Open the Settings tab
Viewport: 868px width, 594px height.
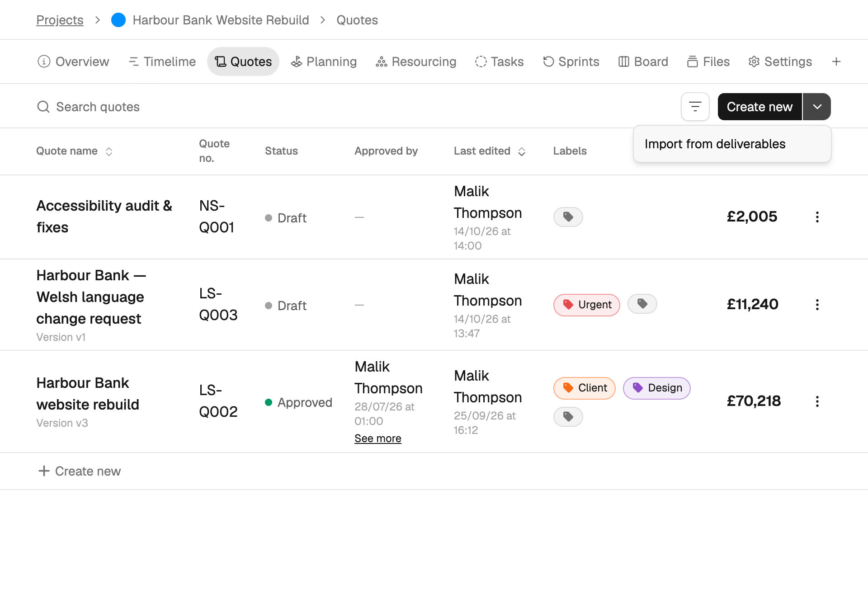coord(780,61)
